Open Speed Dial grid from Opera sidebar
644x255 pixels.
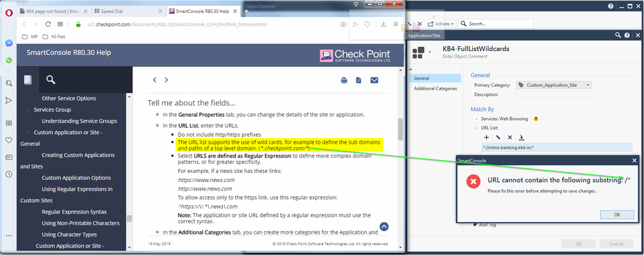click(8, 123)
